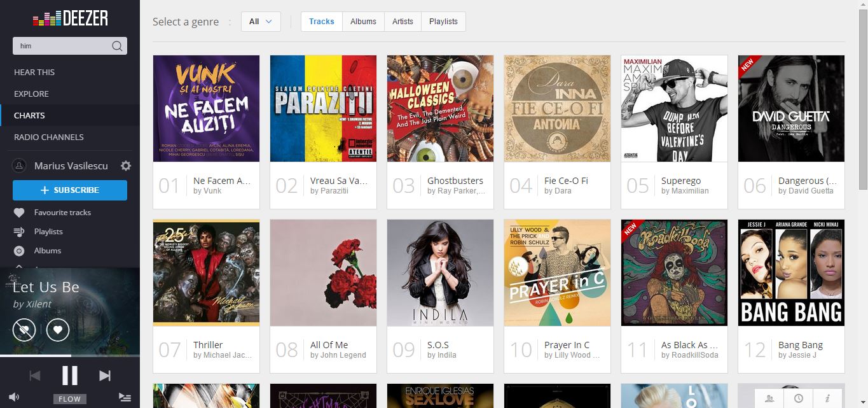Click the track progress bar
This screenshot has height=408, width=868.
[x=70, y=355]
